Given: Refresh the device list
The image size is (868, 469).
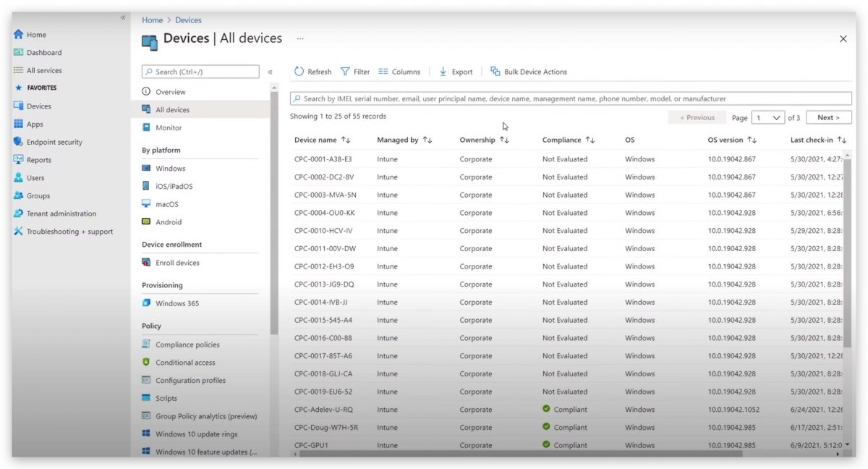Looking at the screenshot, I should coord(312,72).
